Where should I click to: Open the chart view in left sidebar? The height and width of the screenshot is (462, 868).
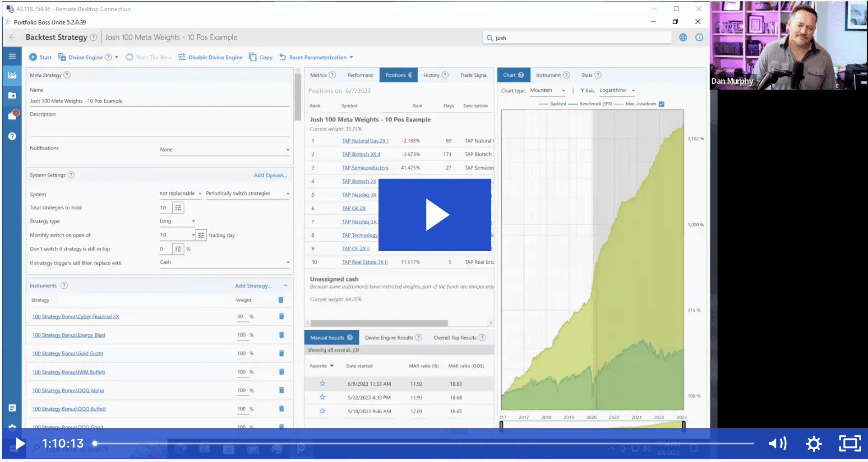[12, 75]
